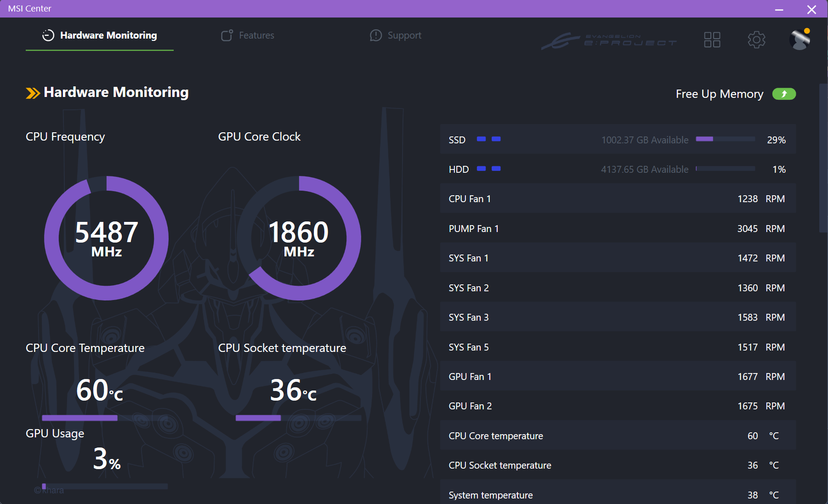
Task: Click the GPU Core Clock 1860 MHz gauge
Action: (299, 238)
